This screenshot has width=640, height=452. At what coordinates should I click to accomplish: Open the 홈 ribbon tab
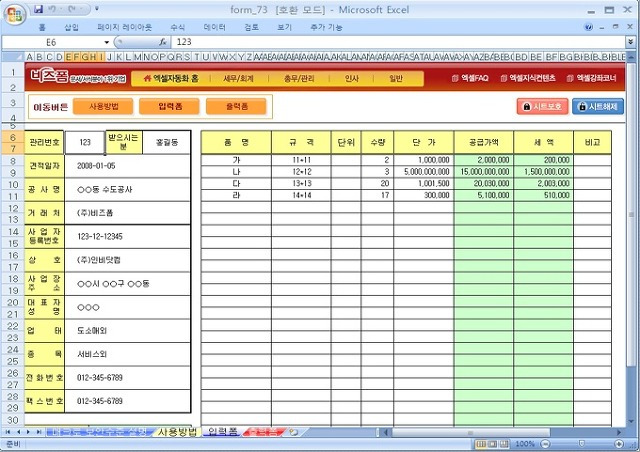coord(42,27)
